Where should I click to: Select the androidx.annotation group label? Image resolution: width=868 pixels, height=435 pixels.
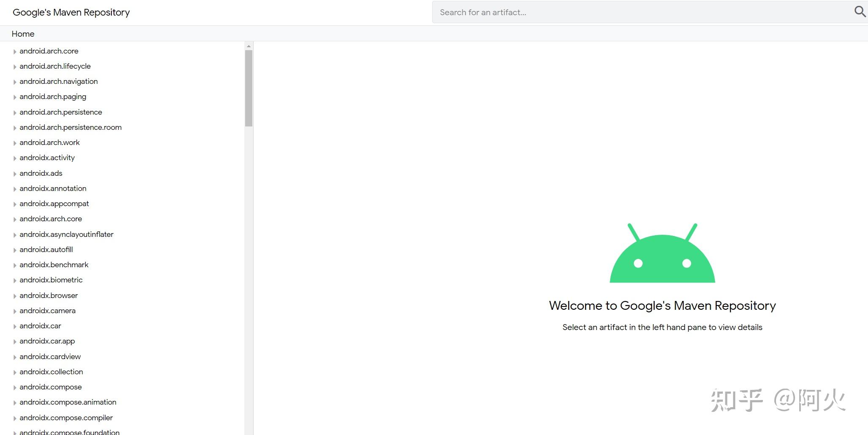(x=53, y=188)
